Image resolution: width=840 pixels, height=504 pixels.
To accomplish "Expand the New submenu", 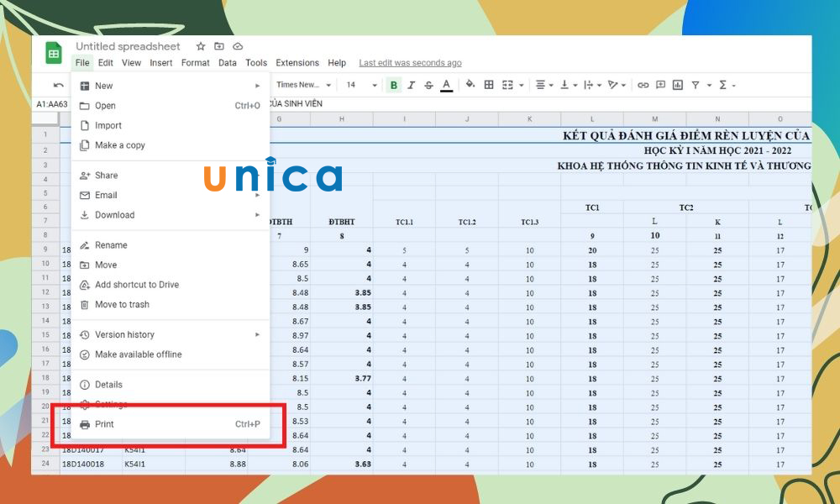I will pos(171,86).
